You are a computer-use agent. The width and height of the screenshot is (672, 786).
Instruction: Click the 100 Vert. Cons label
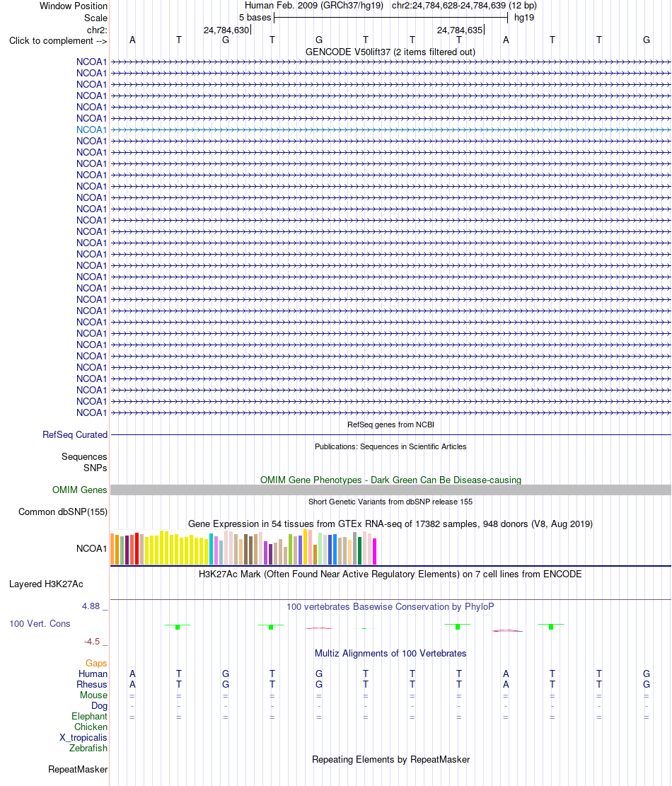(x=40, y=623)
